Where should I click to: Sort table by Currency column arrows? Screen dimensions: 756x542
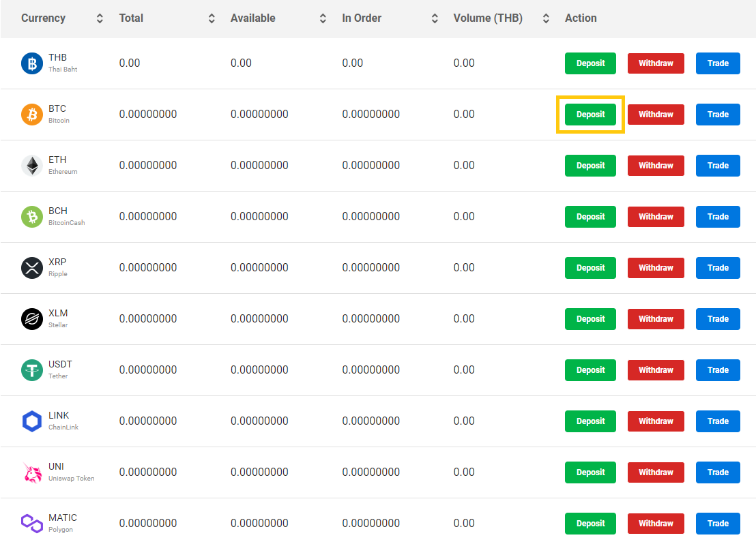[x=100, y=18]
